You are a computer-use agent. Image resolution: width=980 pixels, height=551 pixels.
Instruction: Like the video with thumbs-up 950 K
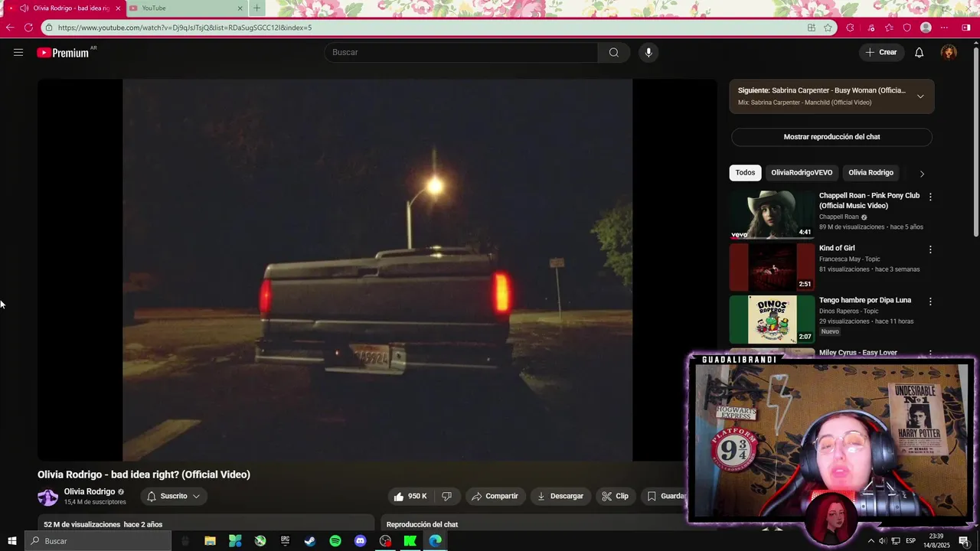pyautogui.click(x=410, y=496)
